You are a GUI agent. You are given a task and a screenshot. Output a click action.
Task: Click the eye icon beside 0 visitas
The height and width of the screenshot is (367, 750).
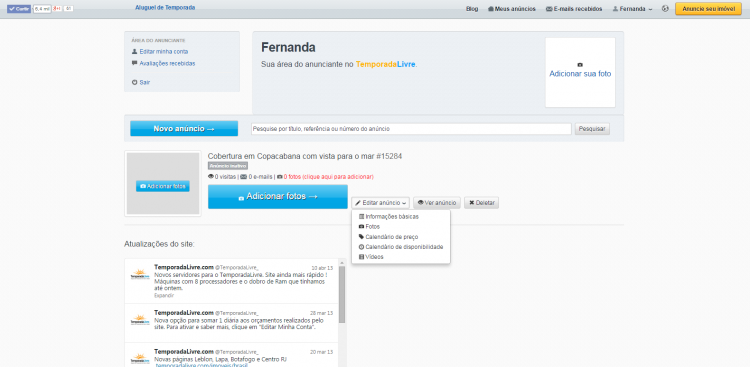[211, 177]
